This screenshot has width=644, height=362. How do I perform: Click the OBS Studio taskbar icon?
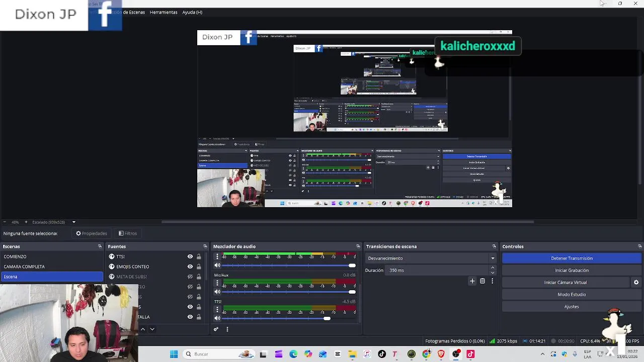click(456, 354)
